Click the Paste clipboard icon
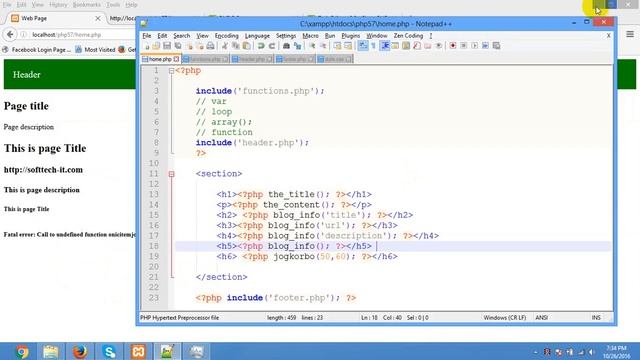Screen dimensions: 640x360 [x=247, y=46]
